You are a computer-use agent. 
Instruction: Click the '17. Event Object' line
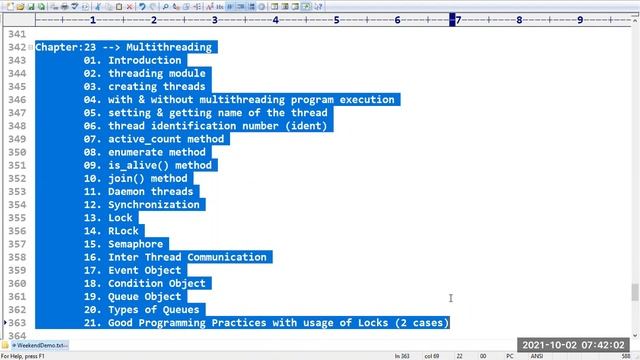click(132, 270)
